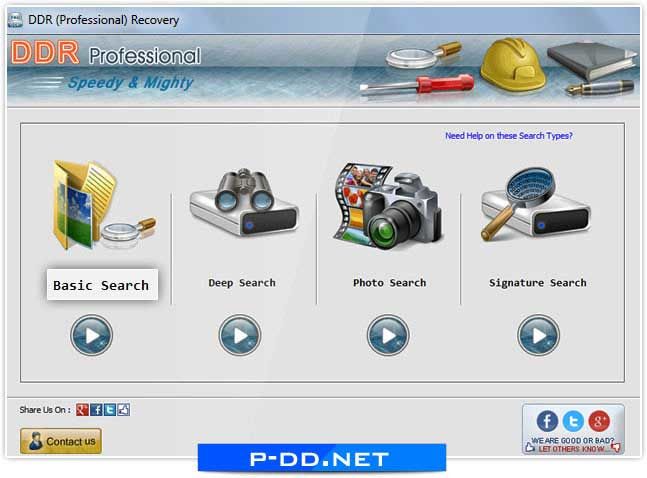Screen dimensions: 647x478
Task: Select the Basic Search label
Action: tap(102, 285)
